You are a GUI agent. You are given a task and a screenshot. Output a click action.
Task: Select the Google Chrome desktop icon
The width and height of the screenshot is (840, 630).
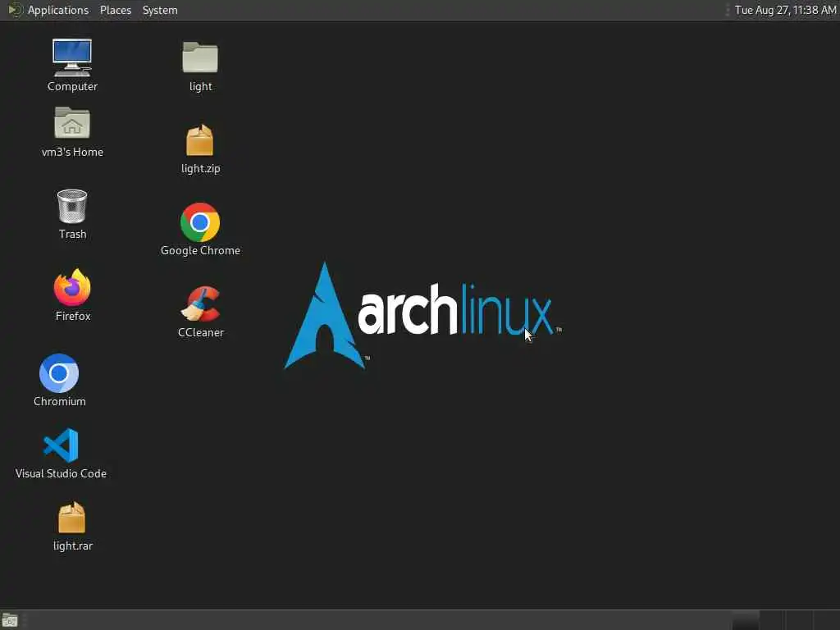pyautogui.click(x=200, y=221)
